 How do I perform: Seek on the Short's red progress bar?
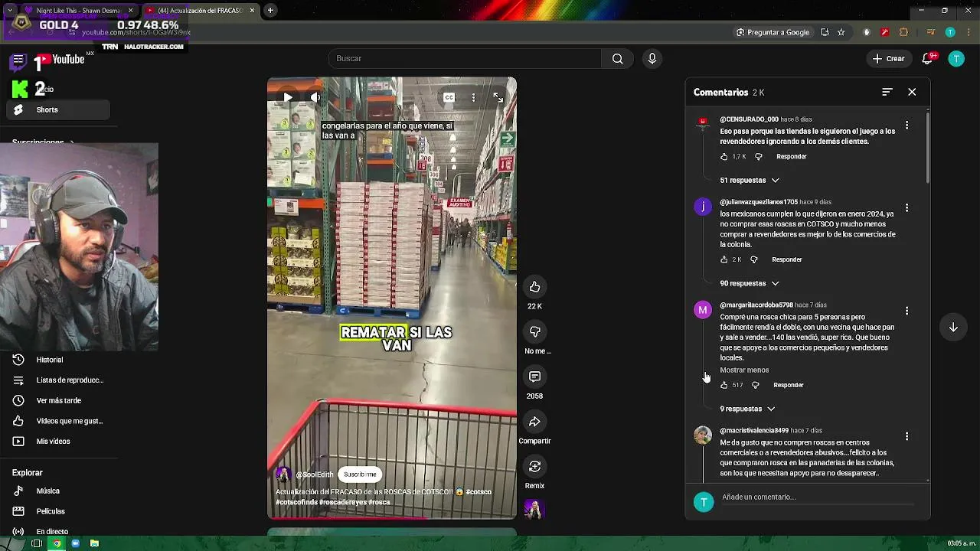(391, 518)
